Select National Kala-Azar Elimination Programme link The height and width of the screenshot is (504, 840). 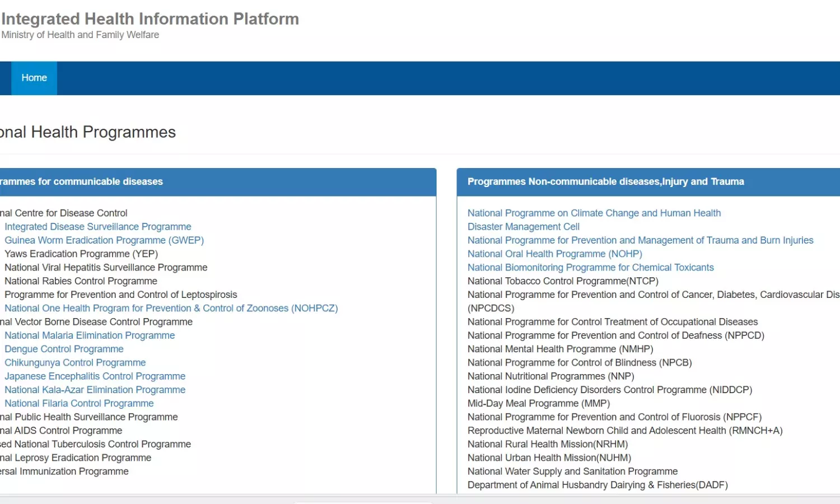click(95, 390)
